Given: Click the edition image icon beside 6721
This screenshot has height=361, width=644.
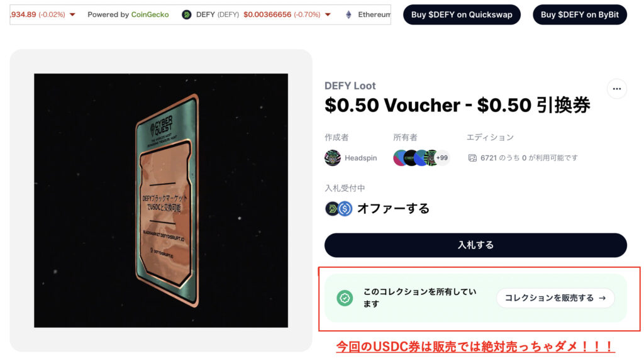Looking at the screenshot, I should tap(472, 158).
